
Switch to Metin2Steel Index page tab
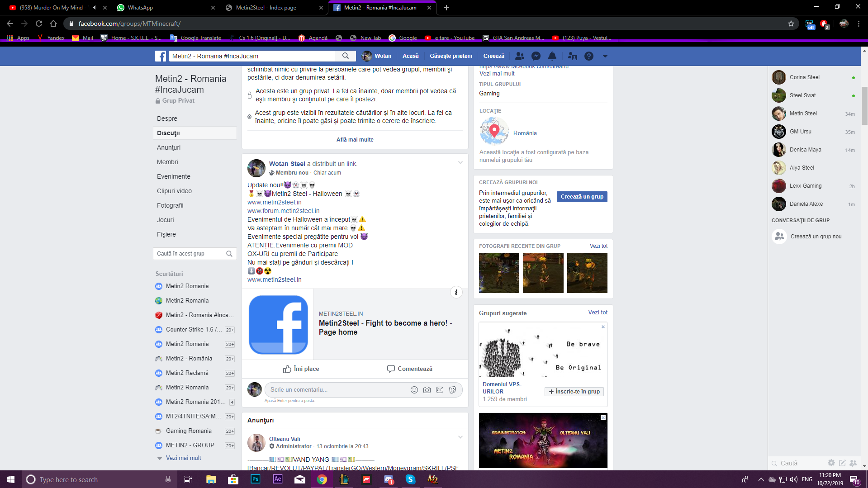[274, 8]
